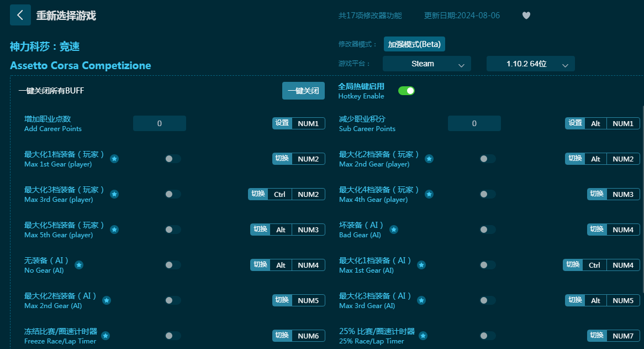Click 切换 button for Freeze Race/Lap Timer
644x349 pixels.
pos(282,336)
